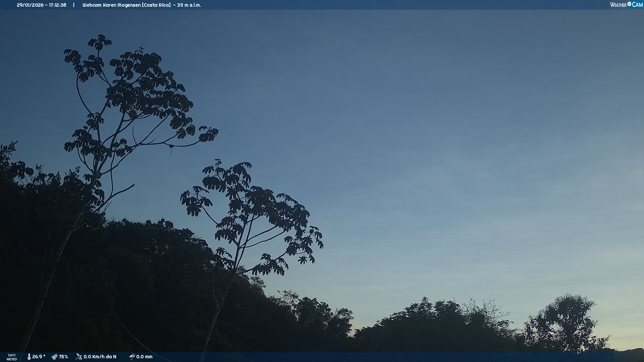Click the humidity water drops icon
The image size is (644, 362).
pos(54,357)
